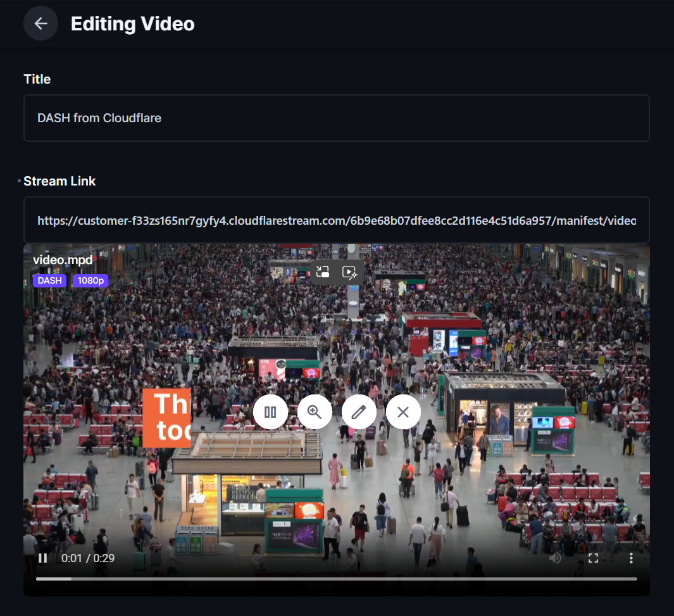
Task: Enter fullscreen using the player icon
Action: click(593, 558)
